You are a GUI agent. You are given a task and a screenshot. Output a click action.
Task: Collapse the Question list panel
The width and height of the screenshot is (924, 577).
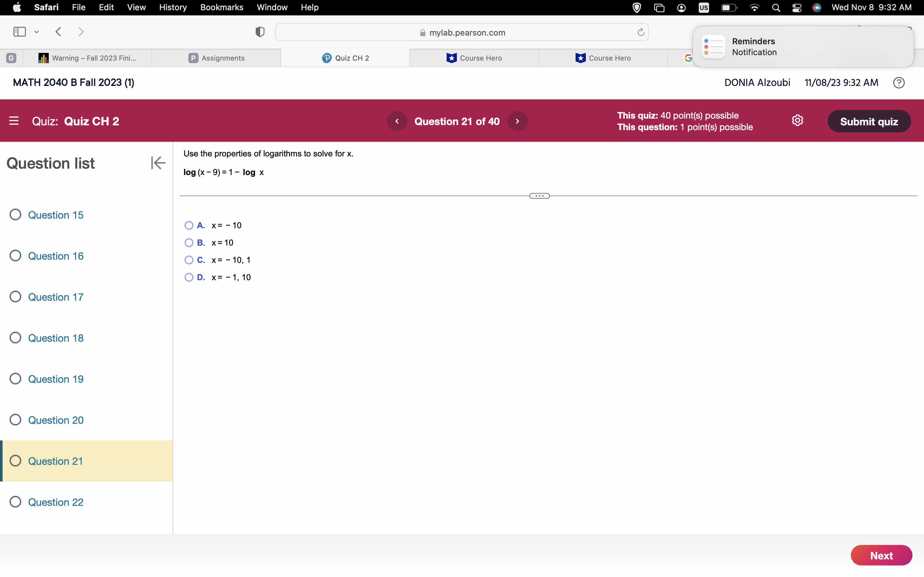click(158, 163)
